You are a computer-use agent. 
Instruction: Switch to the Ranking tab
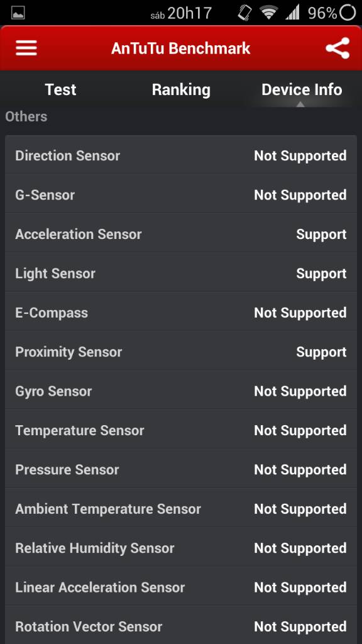tap(181, 89)
